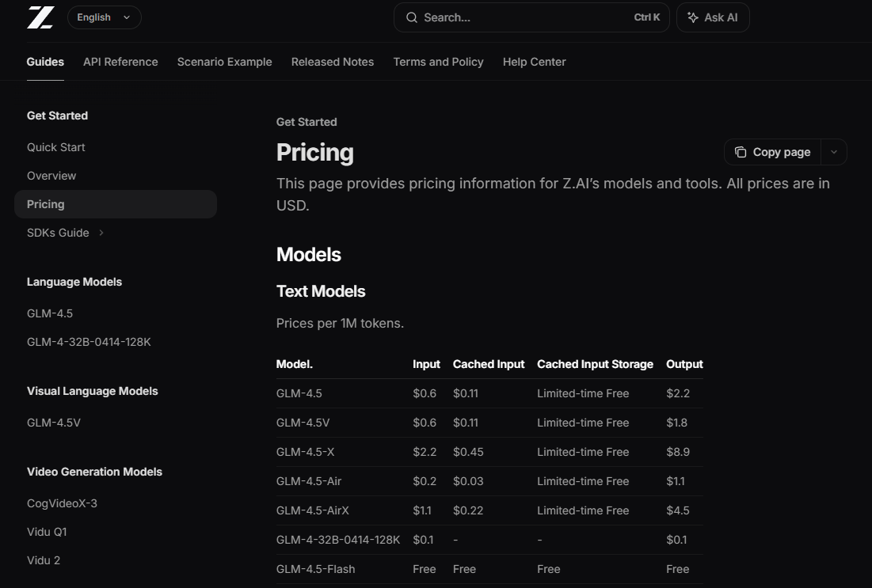872x588 pixels.
Task: Open GLM-4.5 under Language Models
Action: pos(50,313)
